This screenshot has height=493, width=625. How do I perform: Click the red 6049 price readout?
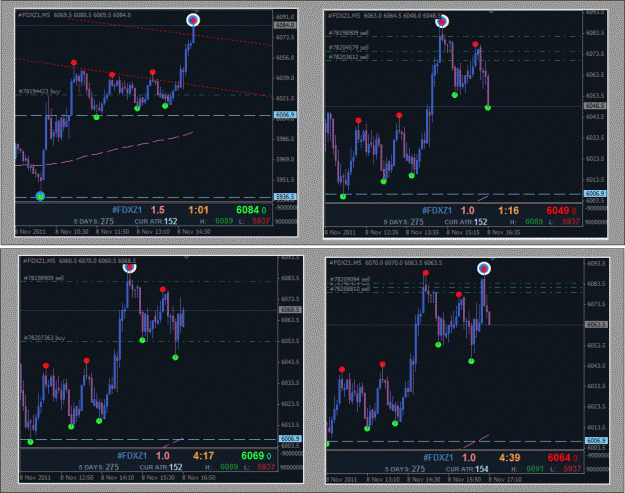click(x=558, y=210)
